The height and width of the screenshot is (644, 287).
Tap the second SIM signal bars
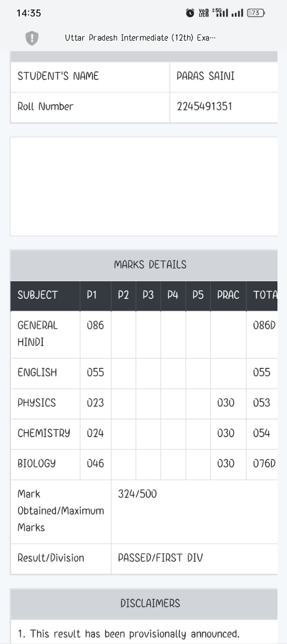237,14
